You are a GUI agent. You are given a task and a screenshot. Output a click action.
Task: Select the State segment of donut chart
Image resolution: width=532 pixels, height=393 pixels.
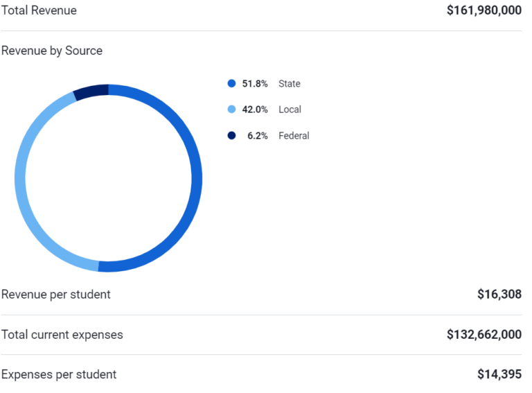(x=197, y=178)
